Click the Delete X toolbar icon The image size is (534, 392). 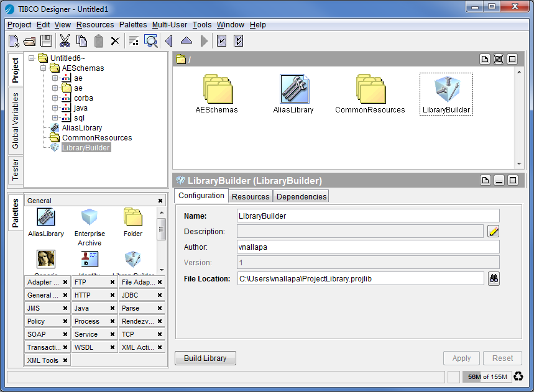tap(115, 41)
